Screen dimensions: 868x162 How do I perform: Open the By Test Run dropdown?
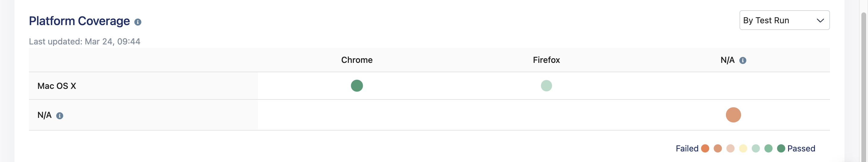click(x=784, y=20)
